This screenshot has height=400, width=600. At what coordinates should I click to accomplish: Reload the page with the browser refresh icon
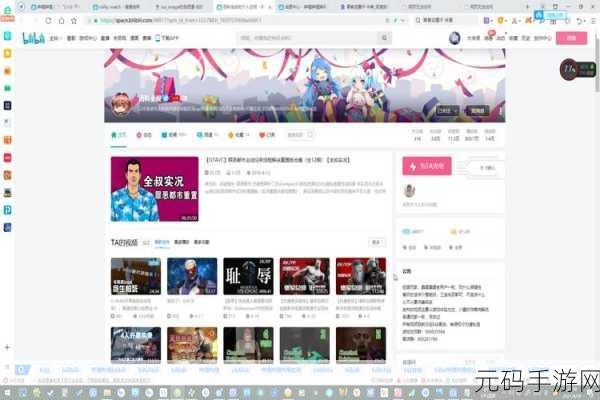48,20
